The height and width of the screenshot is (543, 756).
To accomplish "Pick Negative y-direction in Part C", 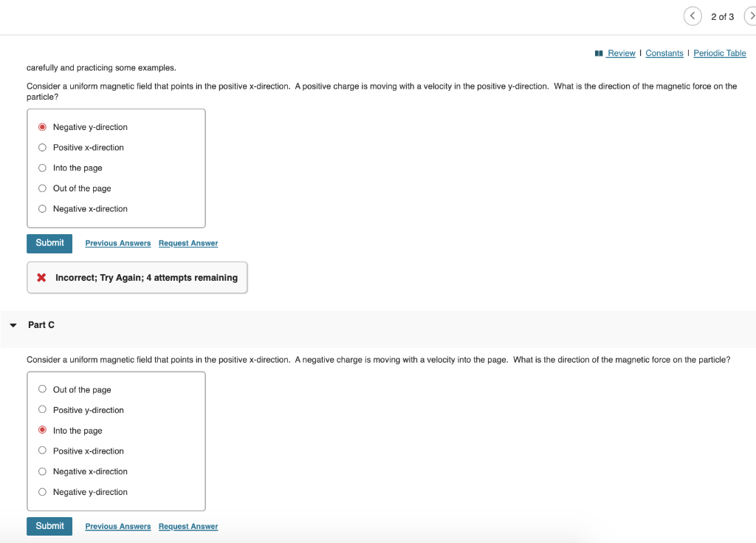I will tap(42, 492).
